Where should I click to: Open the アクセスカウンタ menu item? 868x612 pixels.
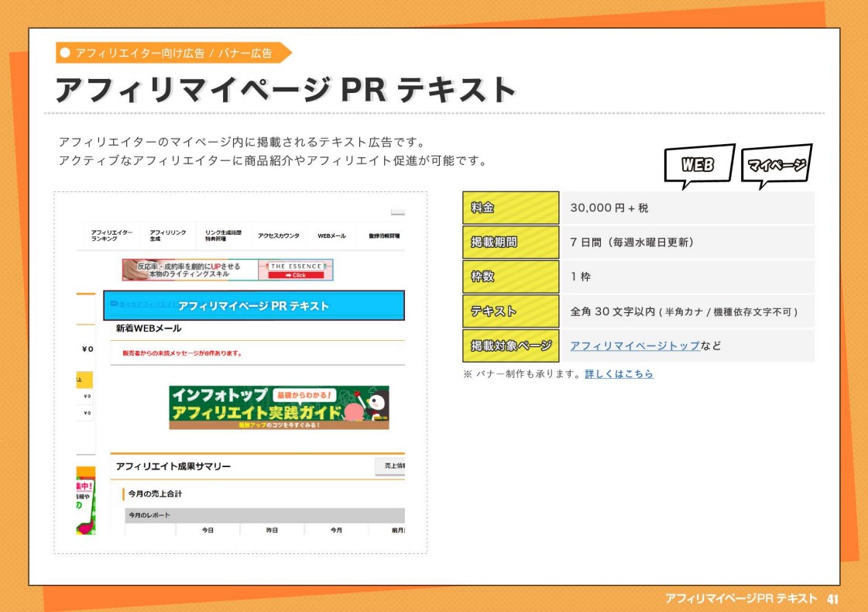tap(279, 236)
